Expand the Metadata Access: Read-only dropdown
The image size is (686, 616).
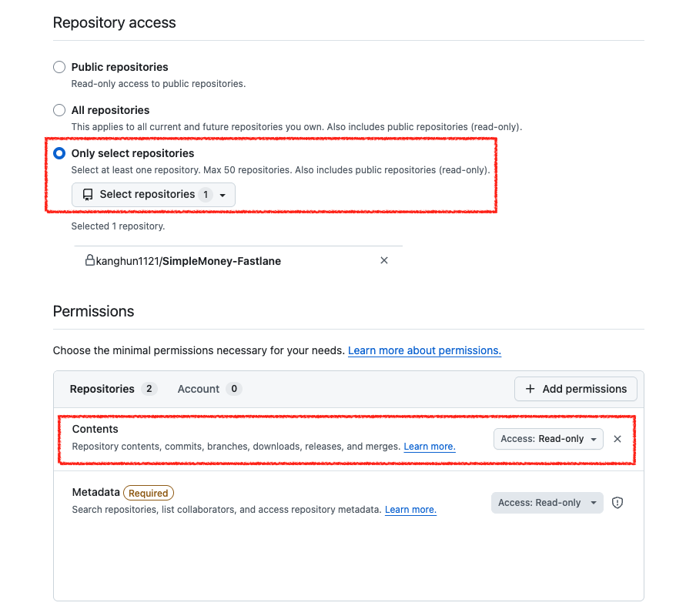tap(547, 503)
